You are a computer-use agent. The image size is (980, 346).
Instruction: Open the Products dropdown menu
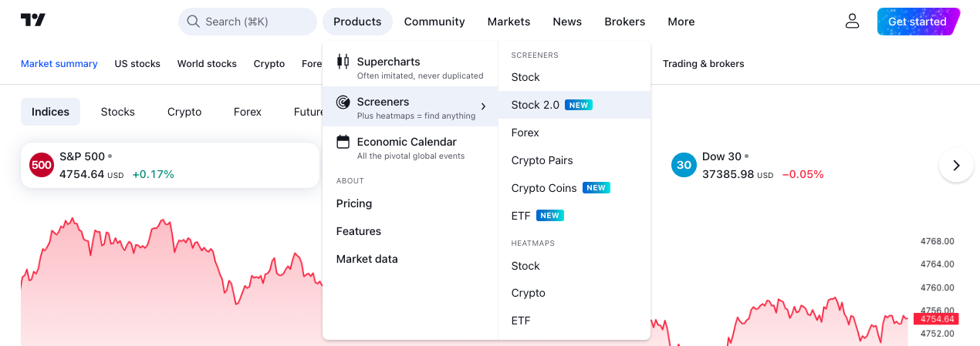click(x=357, y=22)
